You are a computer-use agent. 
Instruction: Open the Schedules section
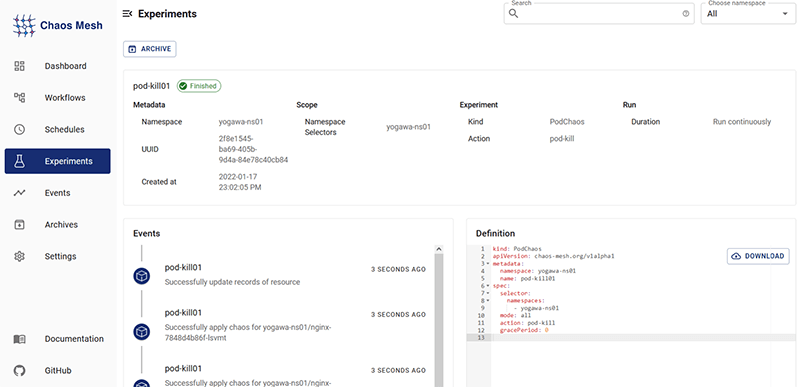pos(58,130)
